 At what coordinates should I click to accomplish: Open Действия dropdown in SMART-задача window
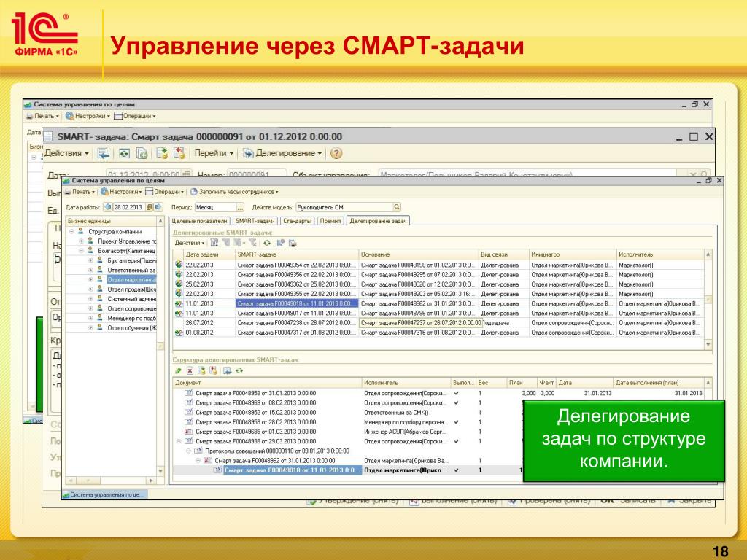click(x=66, y=153)
